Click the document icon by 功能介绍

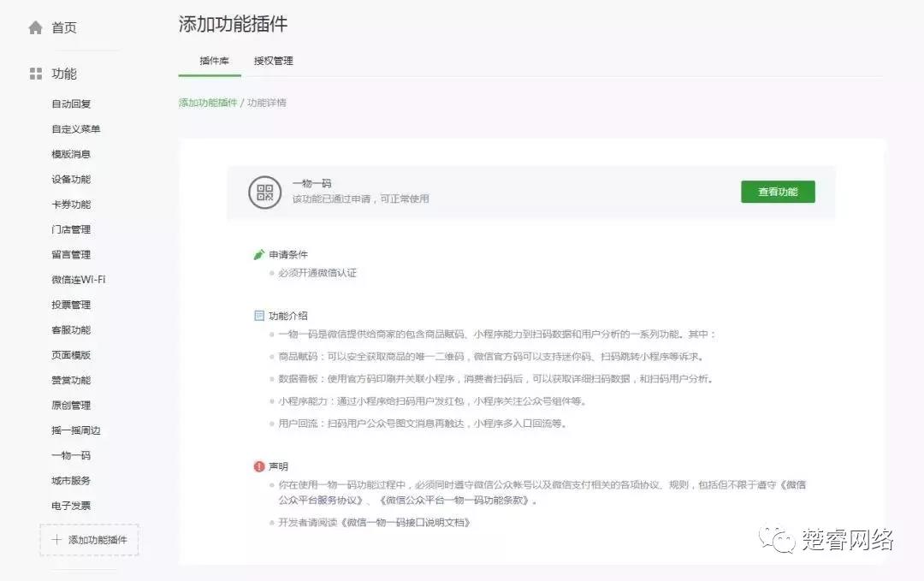click(258, 316)
